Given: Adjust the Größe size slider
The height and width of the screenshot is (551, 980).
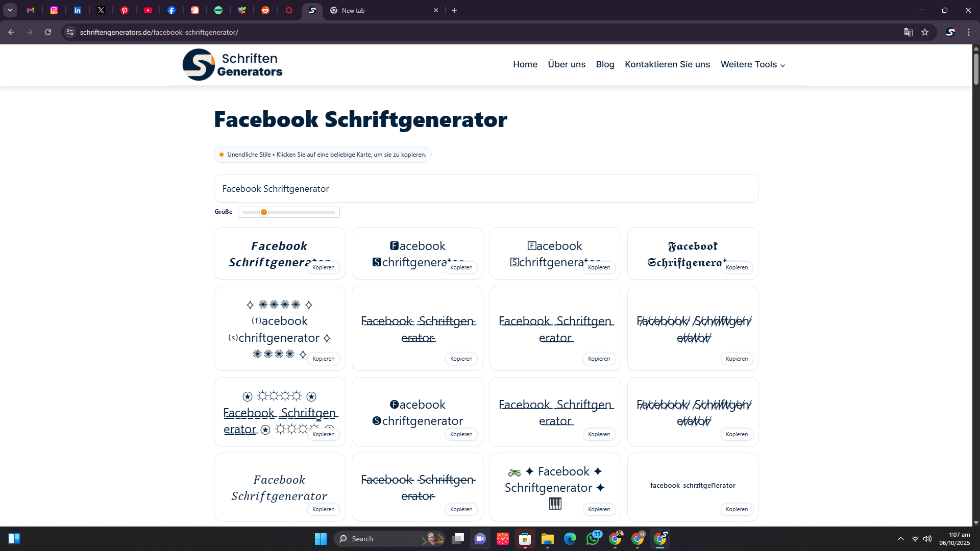Looking at the screenshot, I should (x=263, y=212).
